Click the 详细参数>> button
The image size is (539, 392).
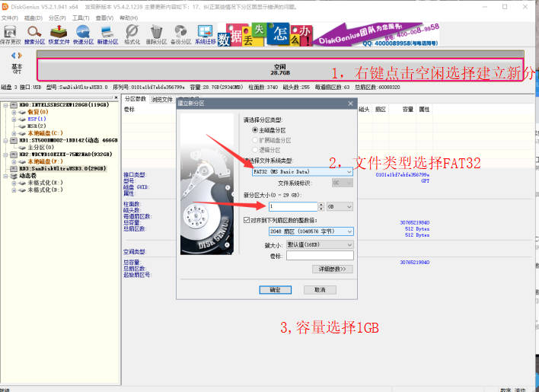(333, 269)
